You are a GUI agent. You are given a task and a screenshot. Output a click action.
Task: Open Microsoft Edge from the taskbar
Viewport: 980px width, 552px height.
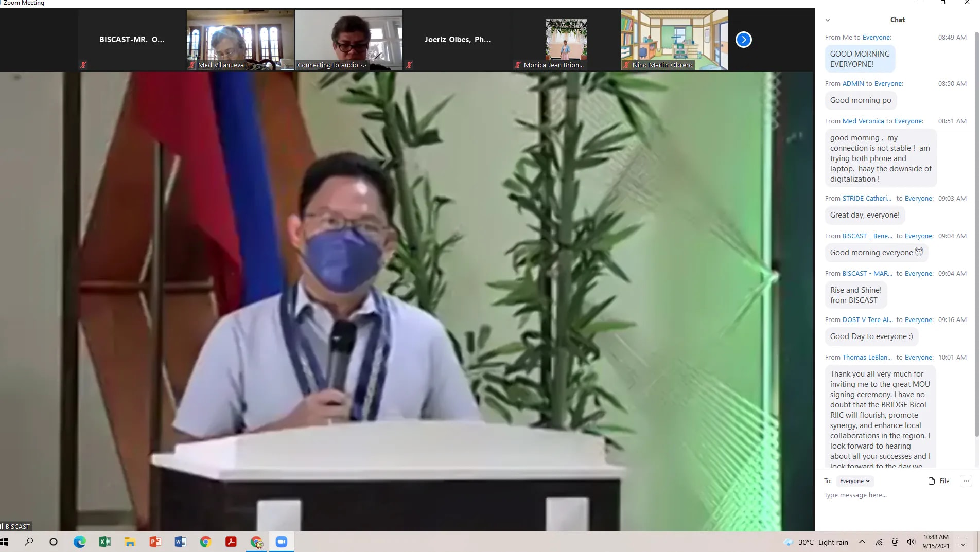[x=79, y=542]
